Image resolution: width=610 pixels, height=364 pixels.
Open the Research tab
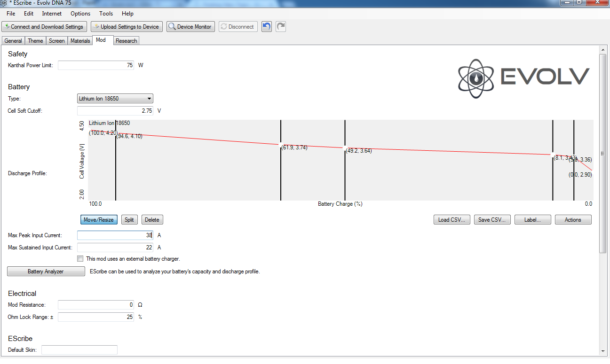coord(126,41)
